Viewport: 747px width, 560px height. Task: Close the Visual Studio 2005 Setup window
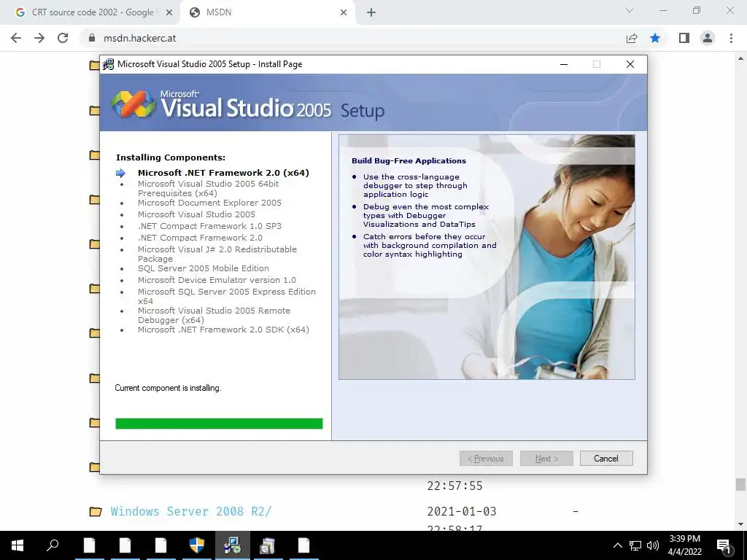pos(630,64)
